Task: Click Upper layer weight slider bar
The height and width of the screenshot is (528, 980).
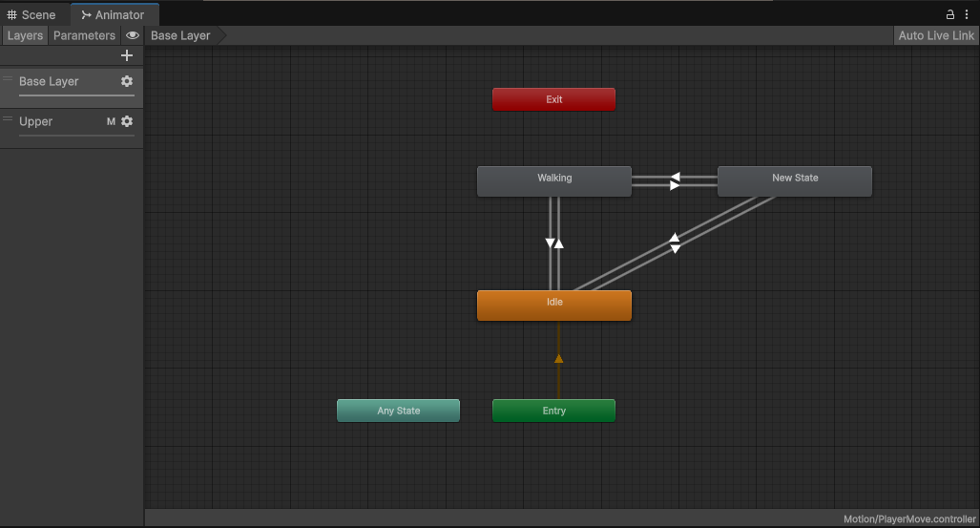Action: [77, 136]
